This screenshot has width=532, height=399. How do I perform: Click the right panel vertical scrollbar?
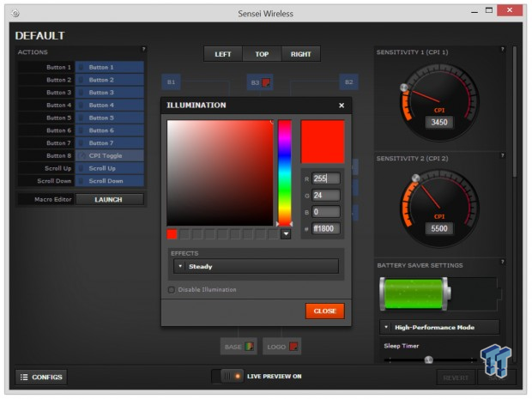[515, 112]
